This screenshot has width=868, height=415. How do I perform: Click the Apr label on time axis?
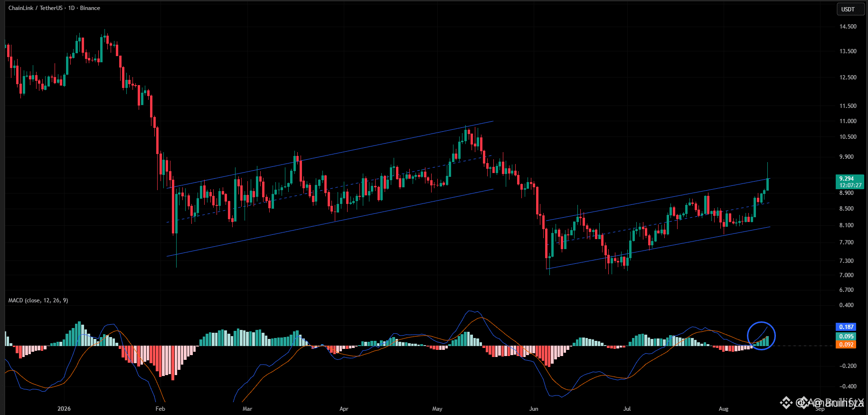pos(344,409)
